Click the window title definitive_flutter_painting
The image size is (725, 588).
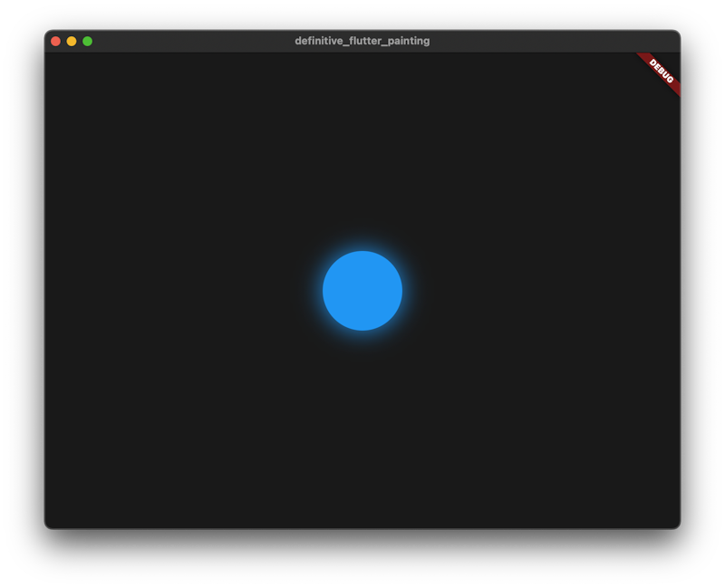tap(362, 41)
